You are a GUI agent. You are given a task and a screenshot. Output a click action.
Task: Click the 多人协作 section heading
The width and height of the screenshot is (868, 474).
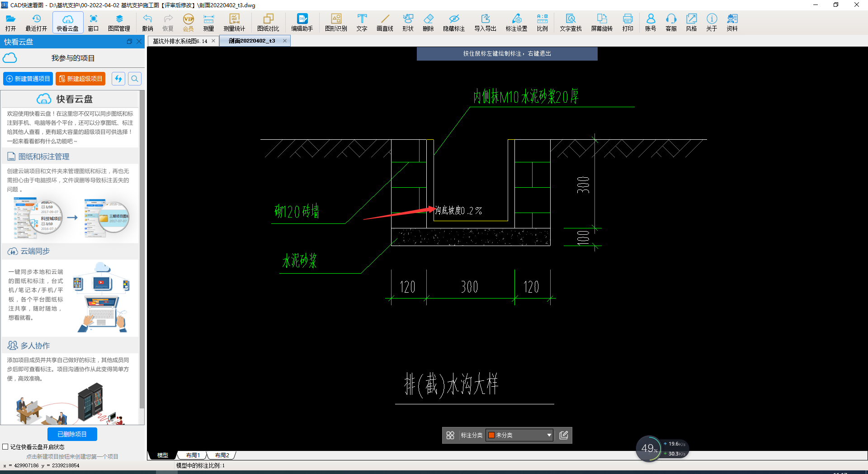(35, 346)
